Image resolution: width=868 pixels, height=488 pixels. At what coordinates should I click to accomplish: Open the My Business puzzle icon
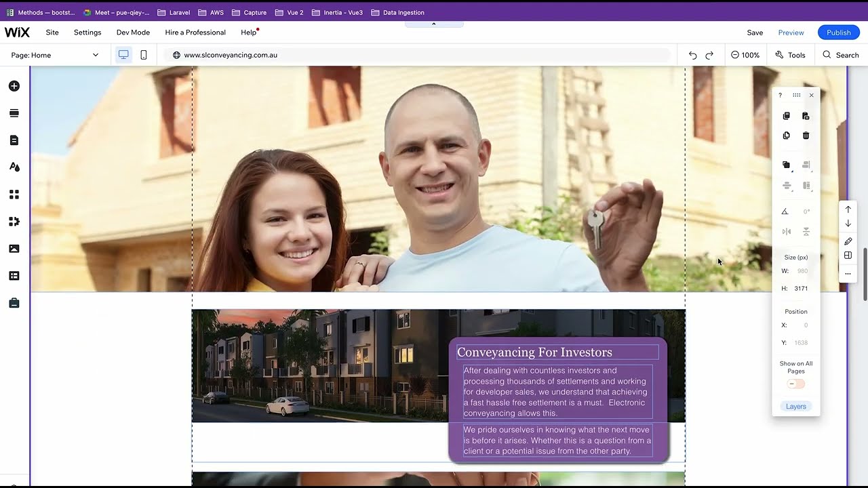(x=14, y=222)
